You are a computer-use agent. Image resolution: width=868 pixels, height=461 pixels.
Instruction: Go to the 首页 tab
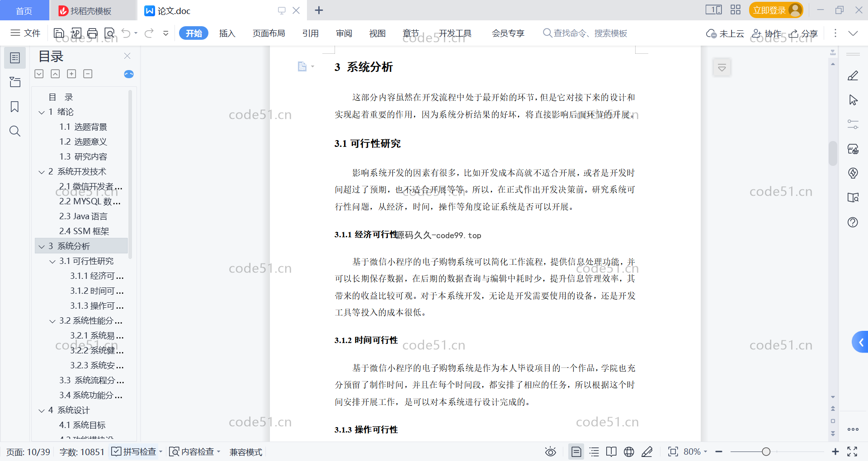24,10
